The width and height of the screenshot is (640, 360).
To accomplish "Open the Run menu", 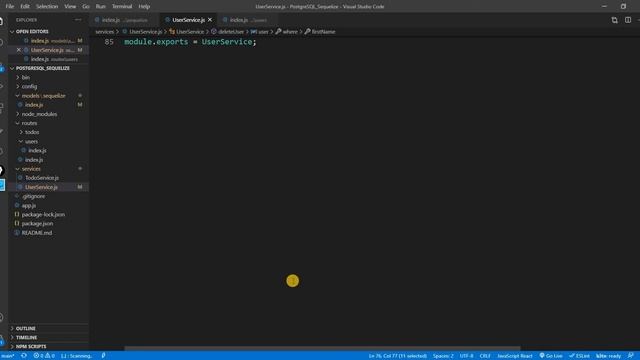I will [x=100, y=6].
